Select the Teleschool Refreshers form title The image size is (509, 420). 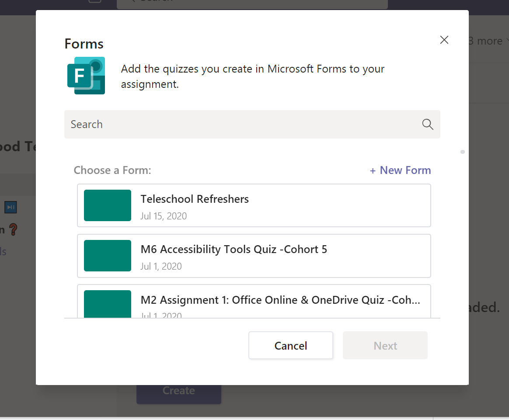[x=195, y=199]
